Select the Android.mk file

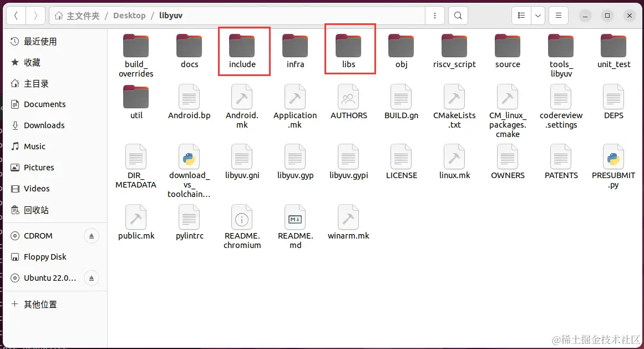point(242,107)
